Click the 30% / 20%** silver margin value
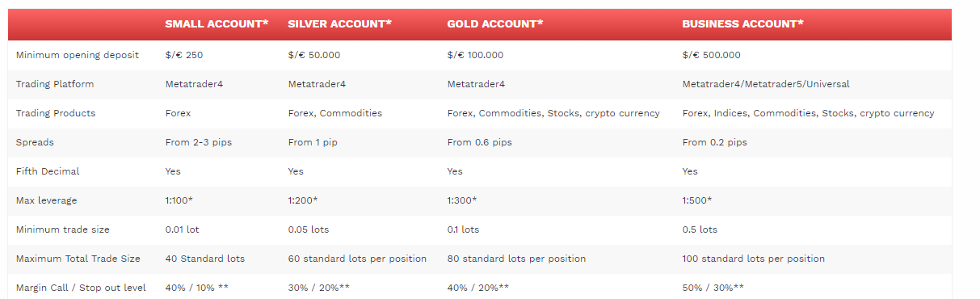The image size is (980, 299). pyautogui.click(x=319, y=288)
